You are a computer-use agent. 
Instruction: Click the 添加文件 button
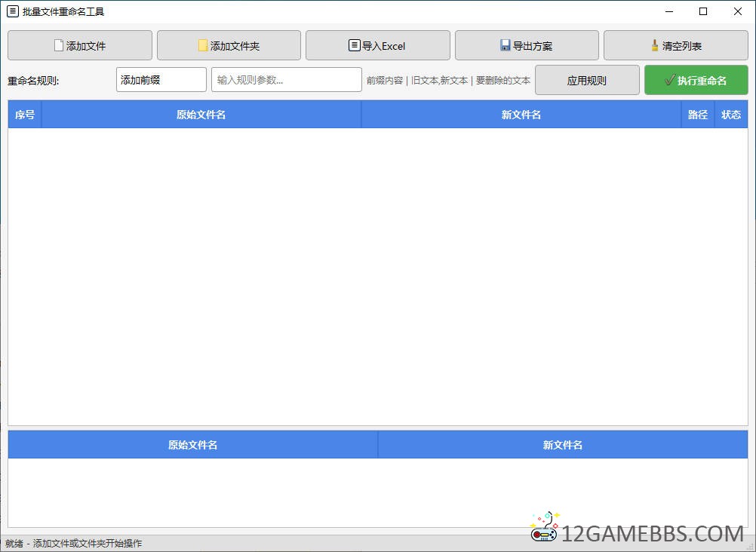(80, 46)
